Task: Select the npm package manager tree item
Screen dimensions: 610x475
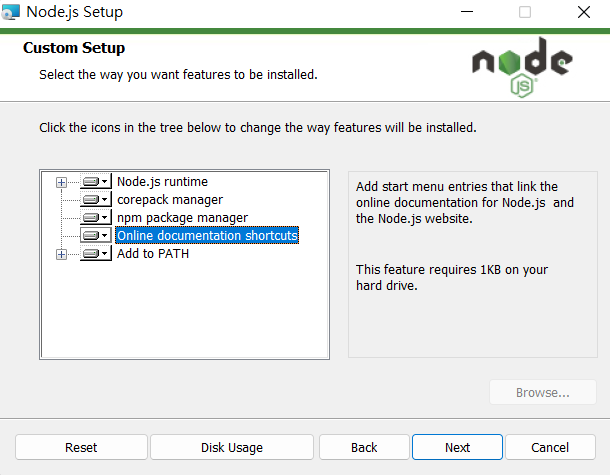Action: point(182,217)
